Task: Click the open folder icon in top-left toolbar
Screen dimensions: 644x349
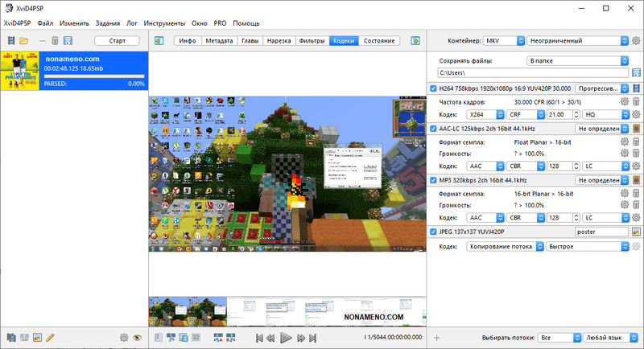Action: 24,40
